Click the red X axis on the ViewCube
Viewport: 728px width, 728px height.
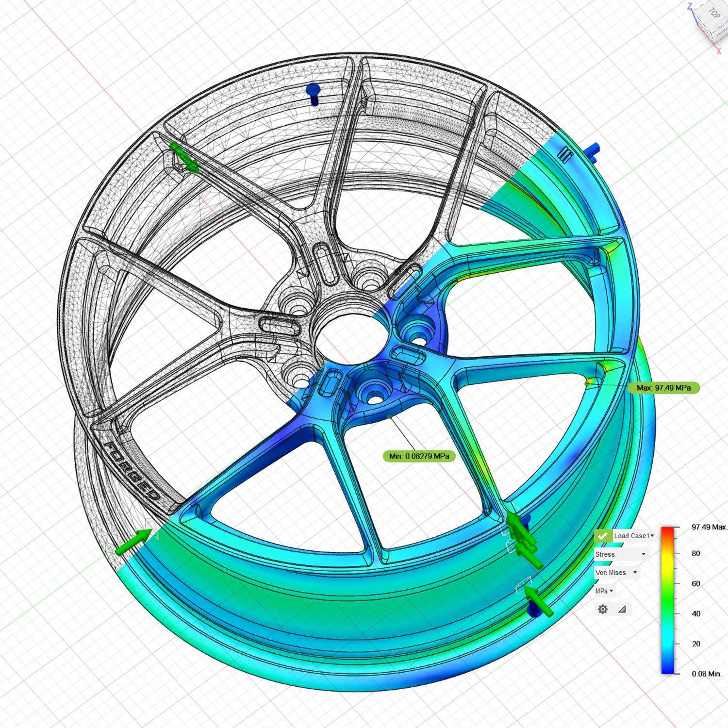[719, 50]
